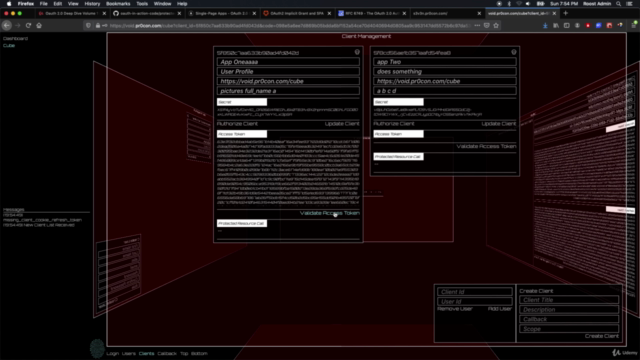Edit the 'pictures full_name a' scope field
Image resolution: width=640 pixels, height=360 pixels.
[288, 91]
